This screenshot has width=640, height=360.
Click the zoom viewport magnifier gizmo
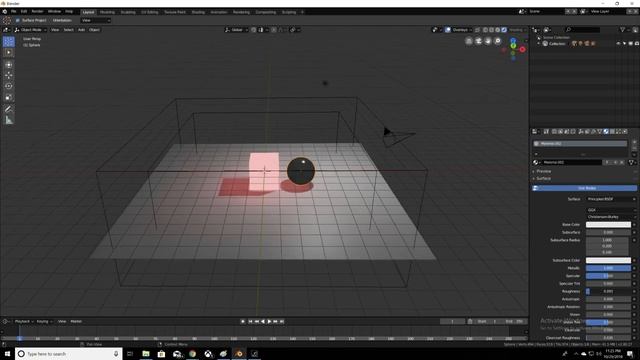498,41
